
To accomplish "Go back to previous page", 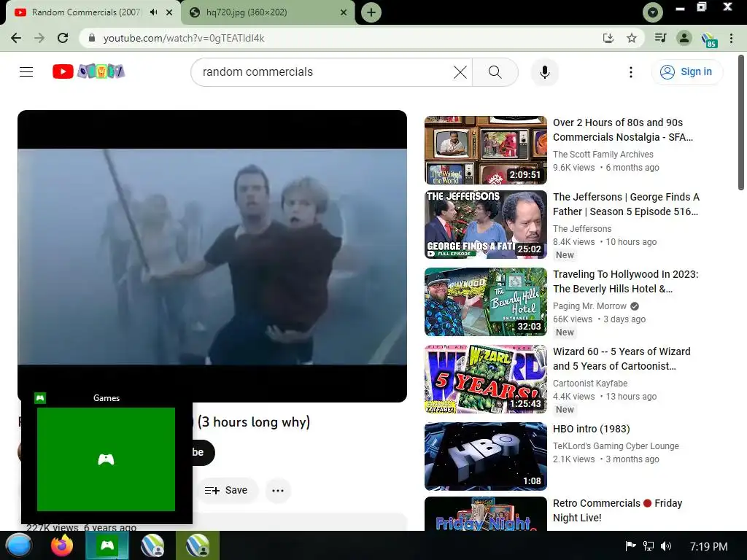I will (16, 38).
